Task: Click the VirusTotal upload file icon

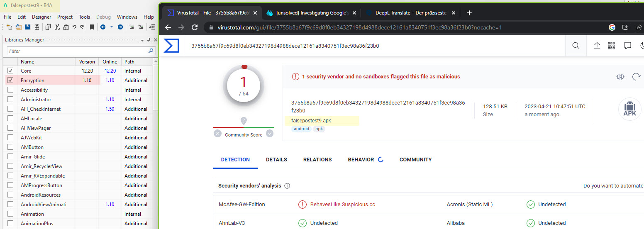Action: (x=597, y=46)
